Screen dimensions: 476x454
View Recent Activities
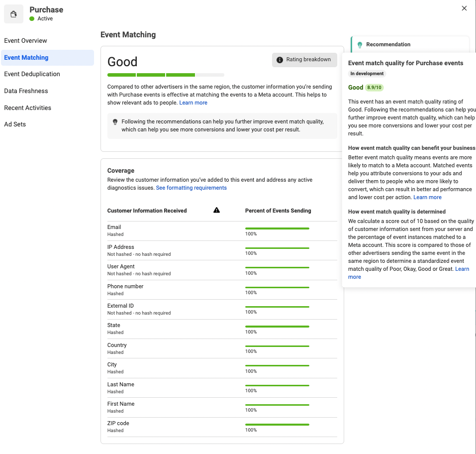click(27, 108)
